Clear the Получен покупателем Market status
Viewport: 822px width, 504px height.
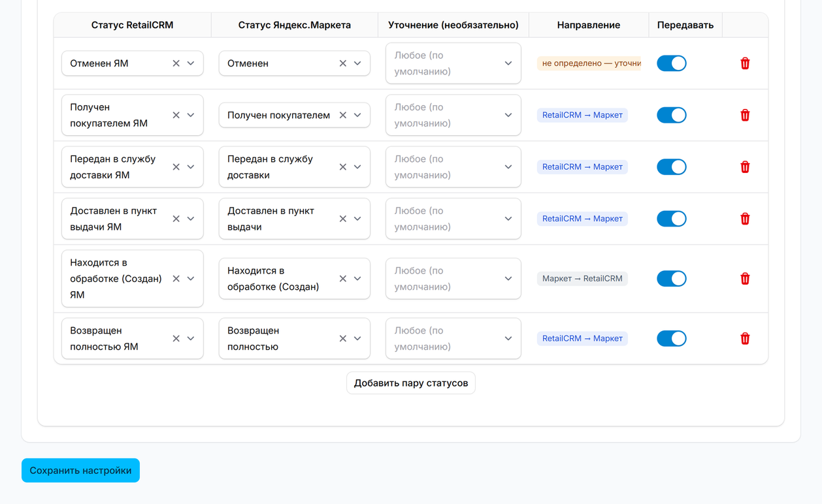342,115
